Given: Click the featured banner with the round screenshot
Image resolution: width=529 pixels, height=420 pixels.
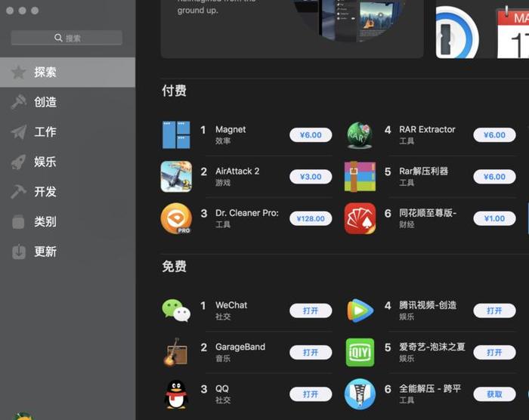Looking at the screenshot, I should point(292,29).
